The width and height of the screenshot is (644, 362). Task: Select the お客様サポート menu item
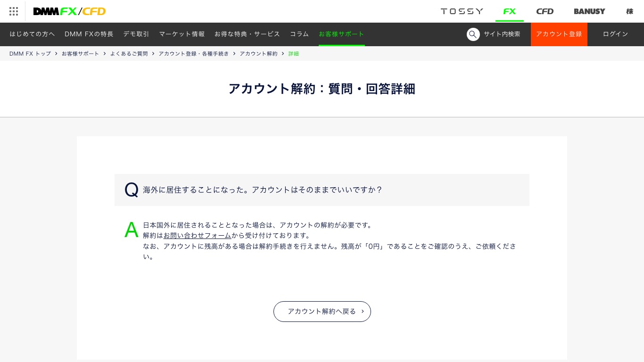point(342,34)
